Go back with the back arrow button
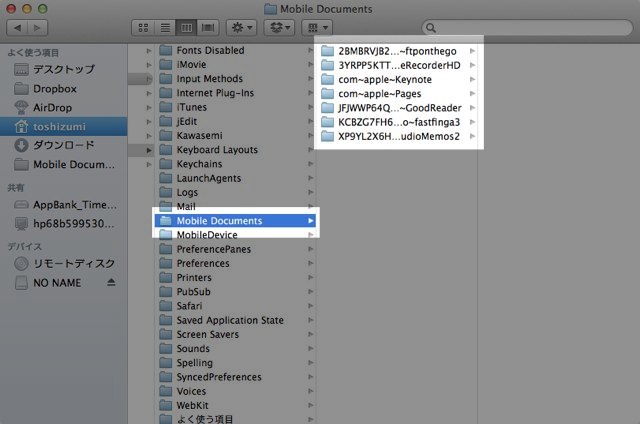640x424 pixels. click(17, 28)
